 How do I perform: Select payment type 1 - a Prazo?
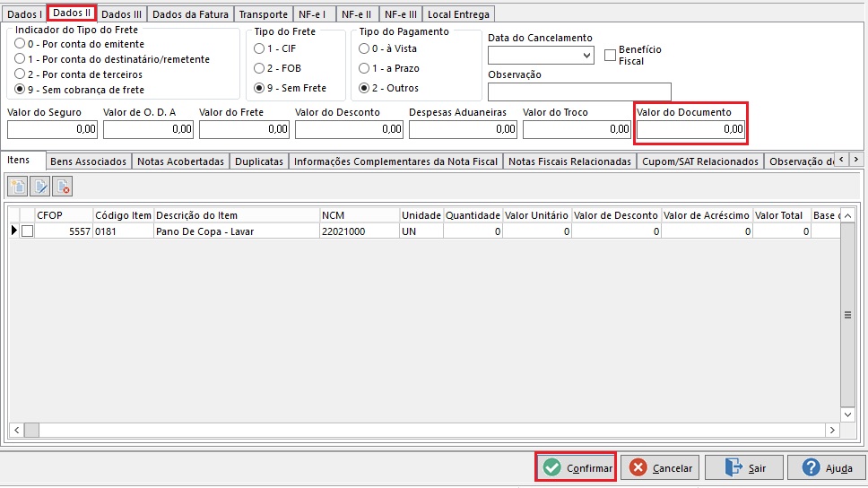[364, 69]
